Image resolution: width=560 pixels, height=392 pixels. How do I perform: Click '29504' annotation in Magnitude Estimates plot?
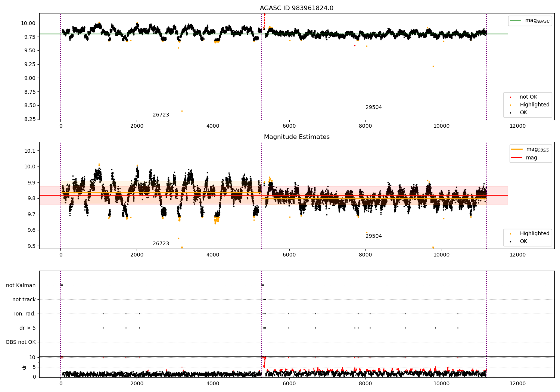(374, 236)
